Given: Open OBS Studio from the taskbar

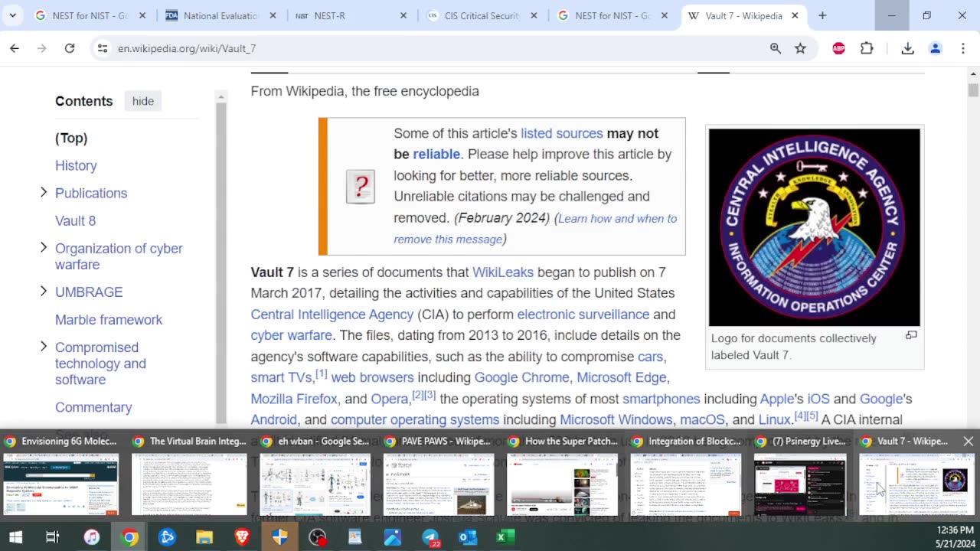Looking at the screenshot, I should pyautogui.click(x=317, y=537).
